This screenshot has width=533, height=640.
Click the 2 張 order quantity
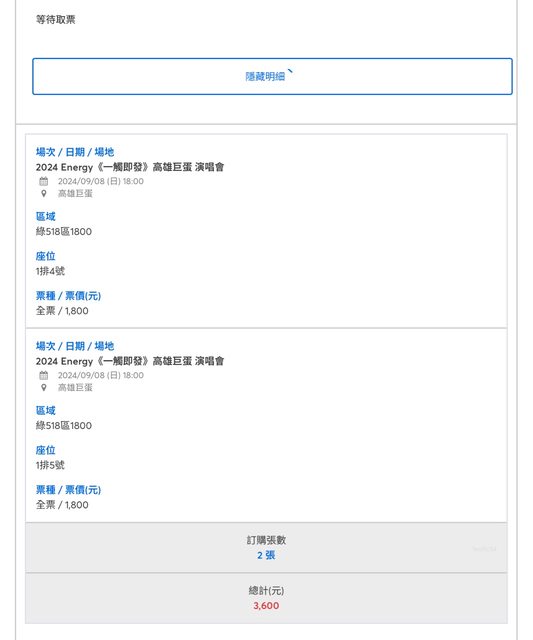coord(266,555)
